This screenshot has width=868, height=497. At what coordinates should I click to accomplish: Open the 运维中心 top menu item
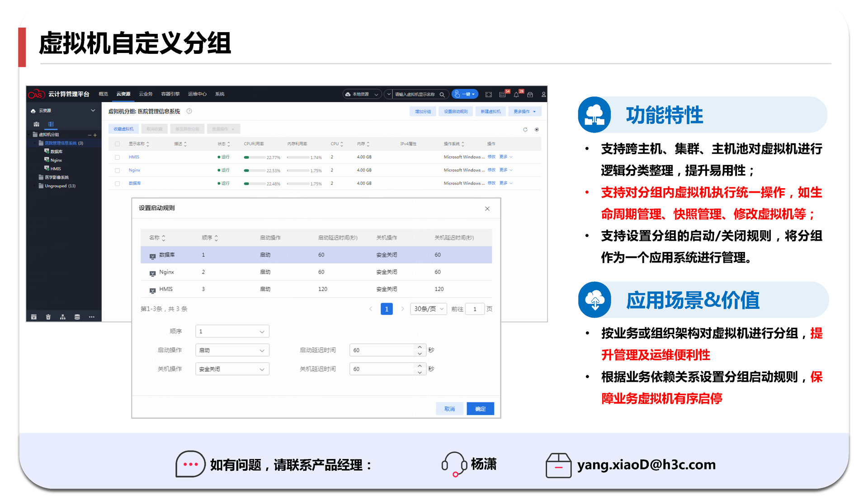(x=197, y=94)
